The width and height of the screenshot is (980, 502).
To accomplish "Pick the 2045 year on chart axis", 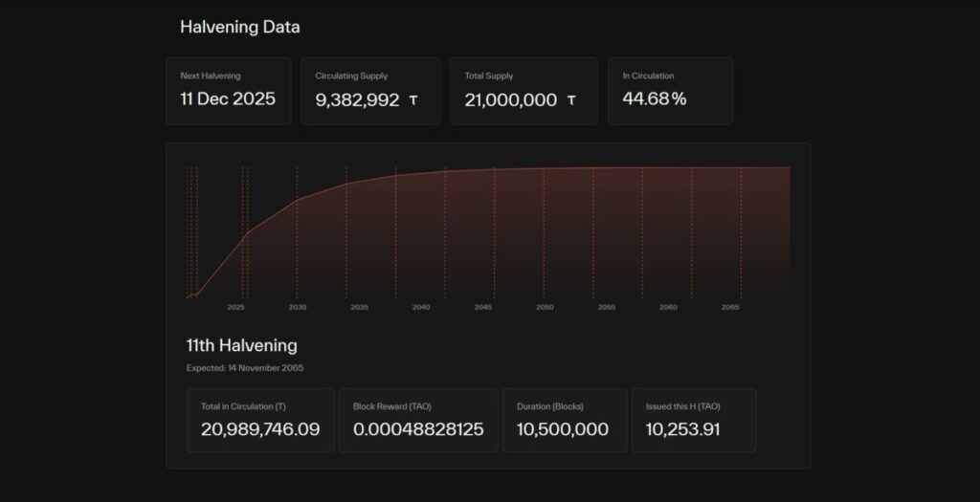I will tap(482, 307).
